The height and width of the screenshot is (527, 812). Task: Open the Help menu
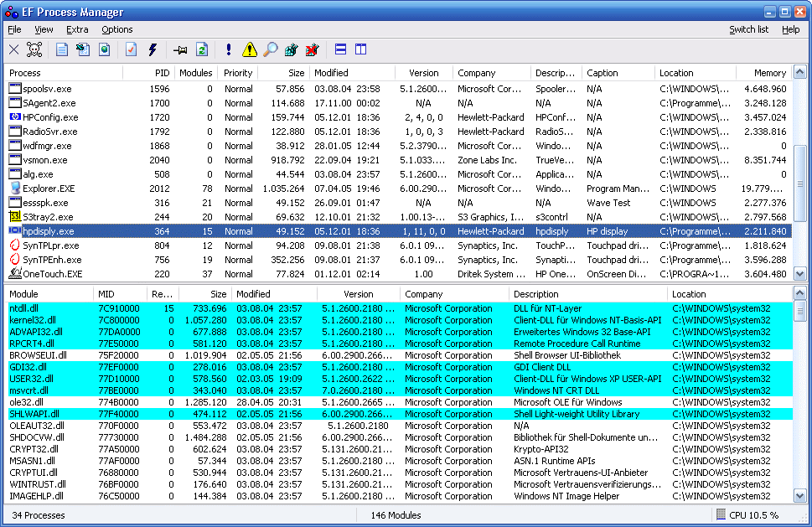(791, 29)
